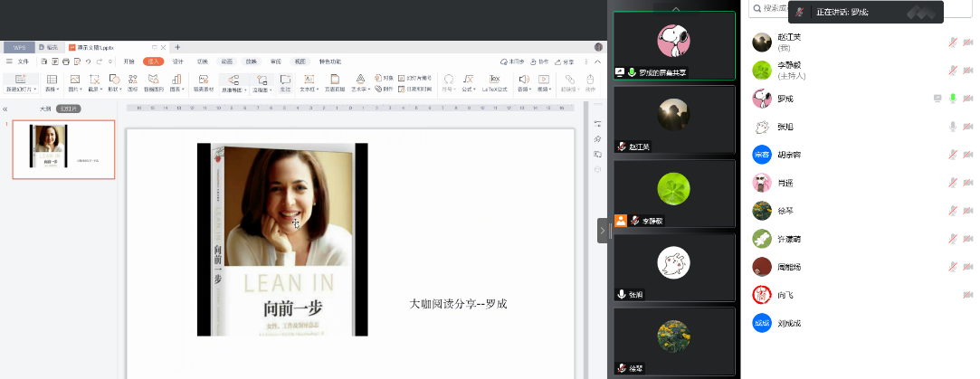Toggle 胡宗容's muted microphone icon
980x379 pixels.
coord(953,154)
